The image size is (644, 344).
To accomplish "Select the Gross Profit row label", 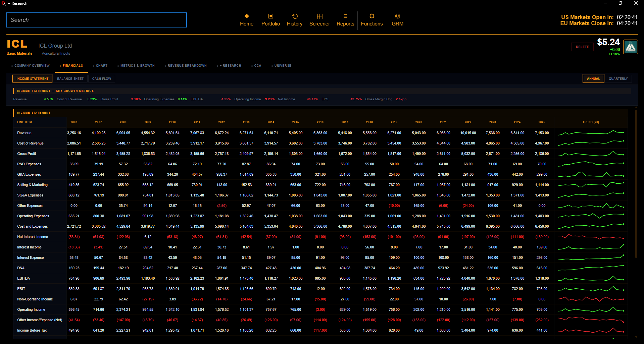I will [27, 154].
